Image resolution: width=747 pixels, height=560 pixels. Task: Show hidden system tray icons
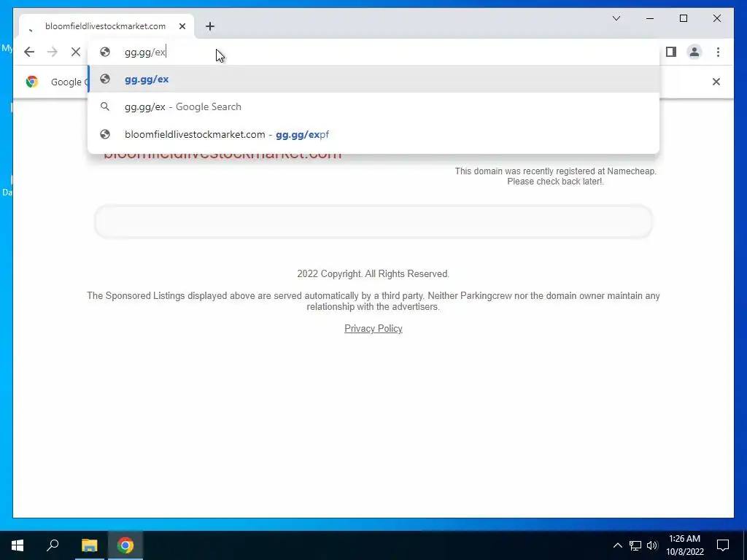[617, 545]
